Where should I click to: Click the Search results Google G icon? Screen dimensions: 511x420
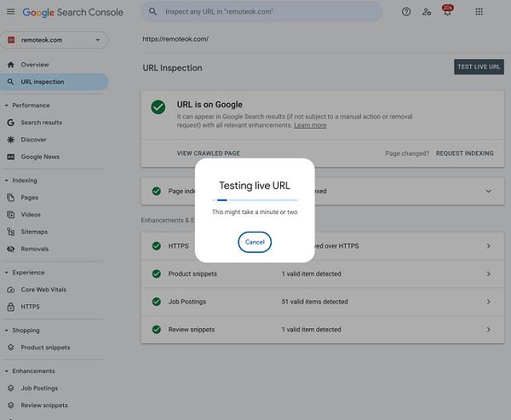pos(11,123)
